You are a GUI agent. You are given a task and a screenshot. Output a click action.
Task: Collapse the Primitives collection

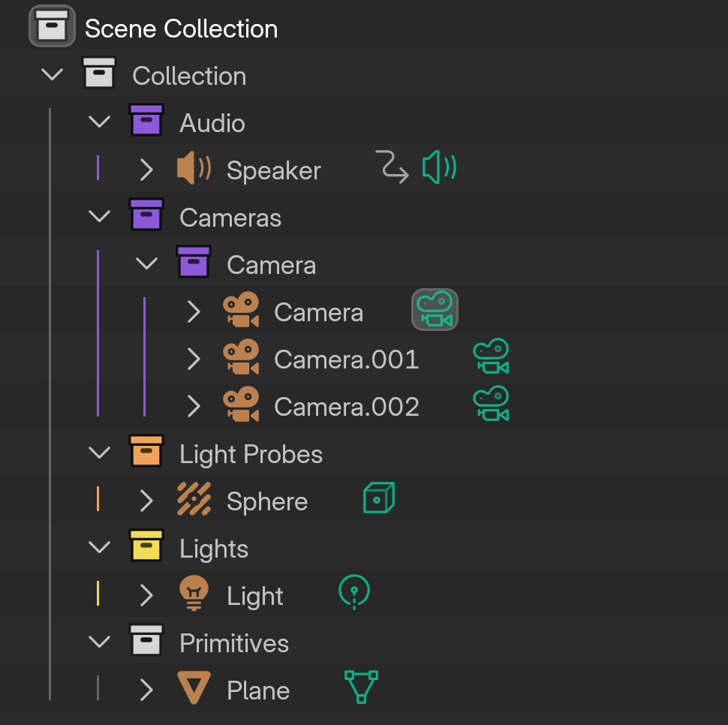coord(99,642)
